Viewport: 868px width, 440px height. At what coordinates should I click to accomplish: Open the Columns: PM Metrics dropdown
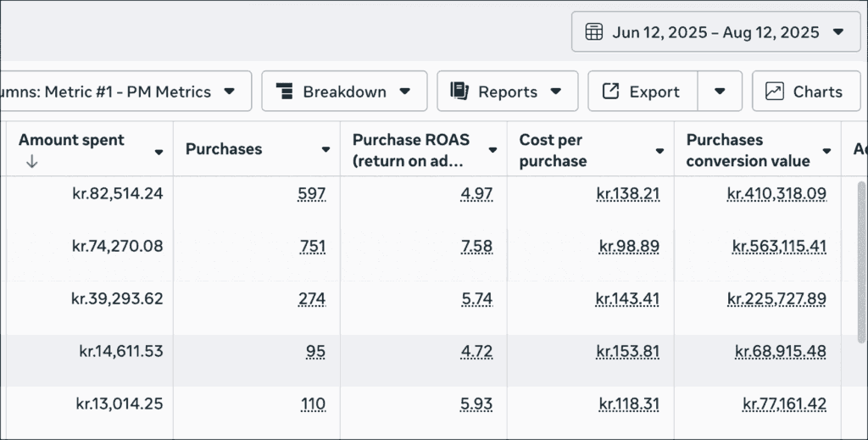coord(125,92)
